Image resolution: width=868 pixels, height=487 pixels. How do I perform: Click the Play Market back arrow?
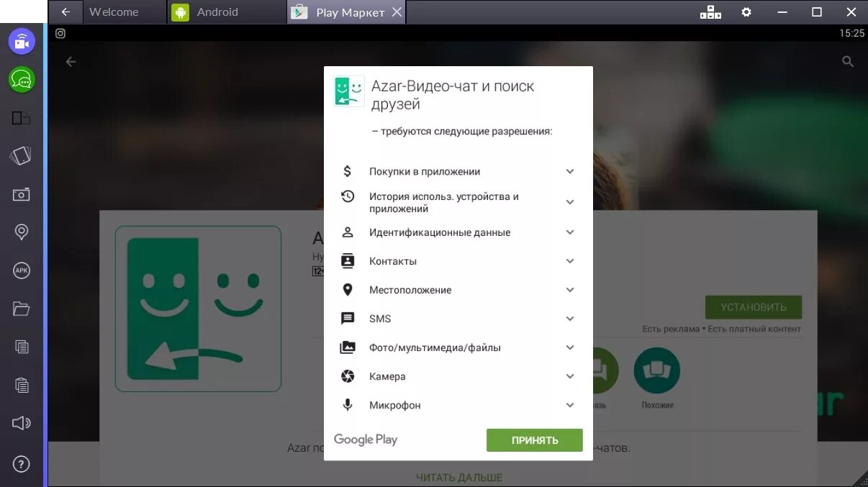[71, 62]
